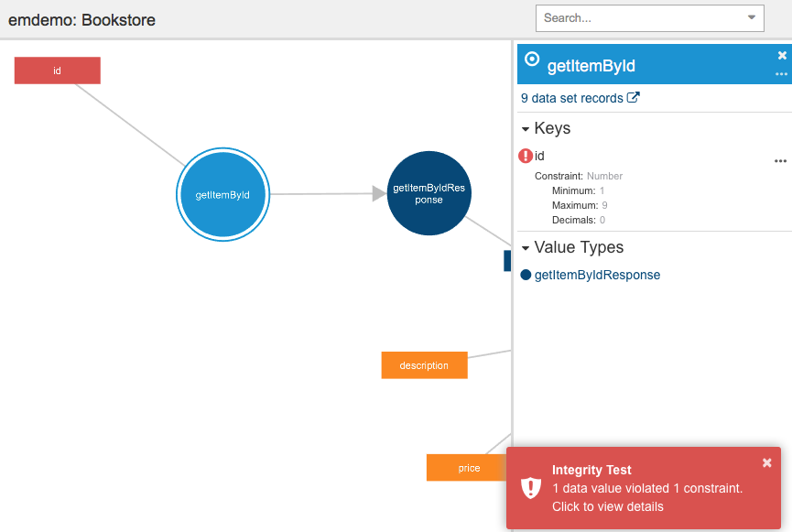This screenshot has height=532, width=792.
Task: Select the red id node
Action: pos(57,71)
